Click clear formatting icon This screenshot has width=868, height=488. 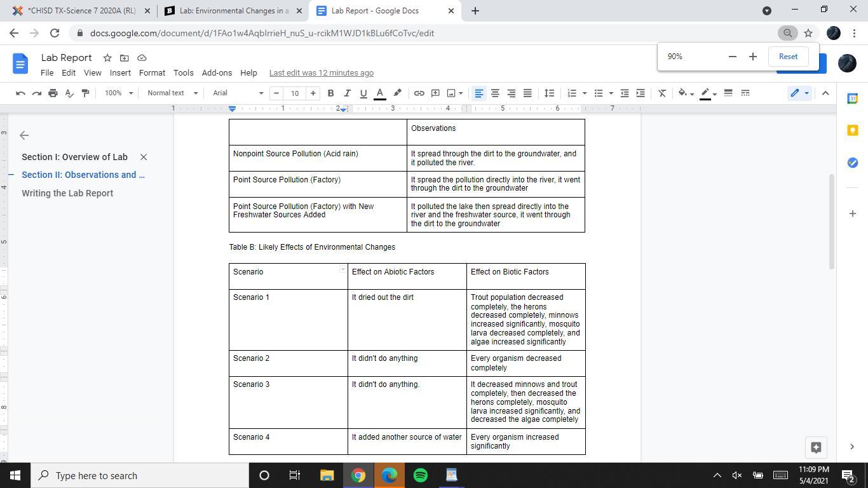coord(661,93)
